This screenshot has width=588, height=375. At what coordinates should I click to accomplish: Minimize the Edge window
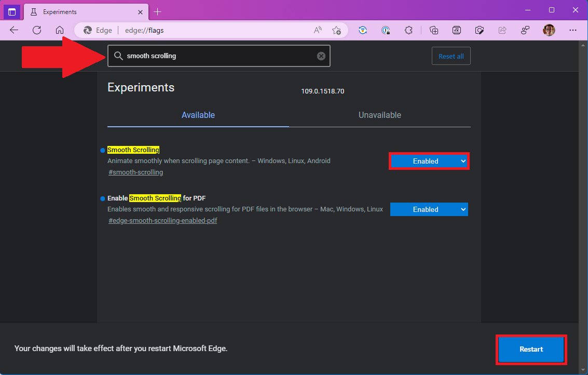tap(528, 10)
